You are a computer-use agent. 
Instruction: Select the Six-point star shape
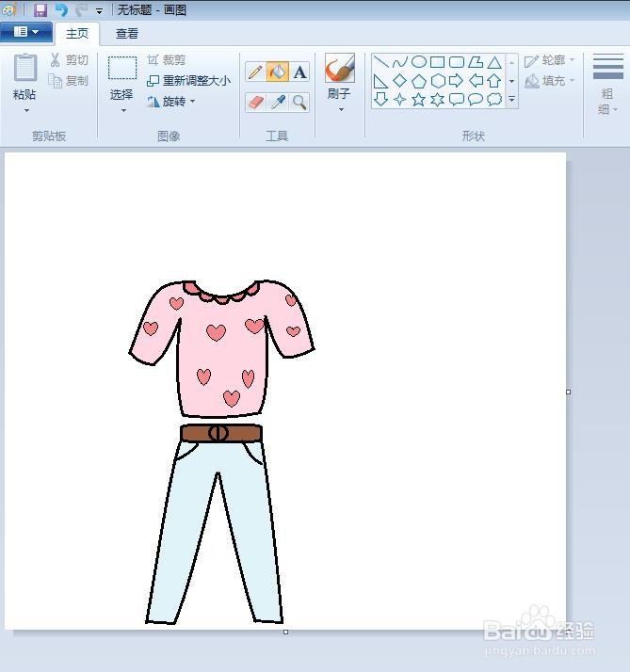point(438,100)
